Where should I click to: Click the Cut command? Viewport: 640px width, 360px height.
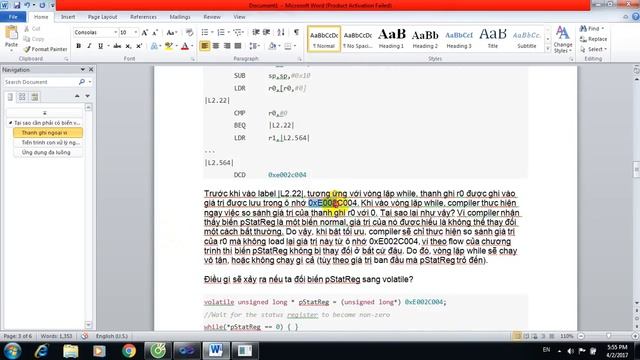point(32,29)
